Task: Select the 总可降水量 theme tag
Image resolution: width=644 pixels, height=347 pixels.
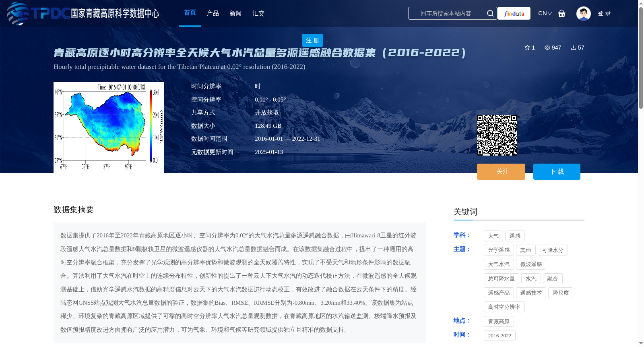Action: [502, 279]
